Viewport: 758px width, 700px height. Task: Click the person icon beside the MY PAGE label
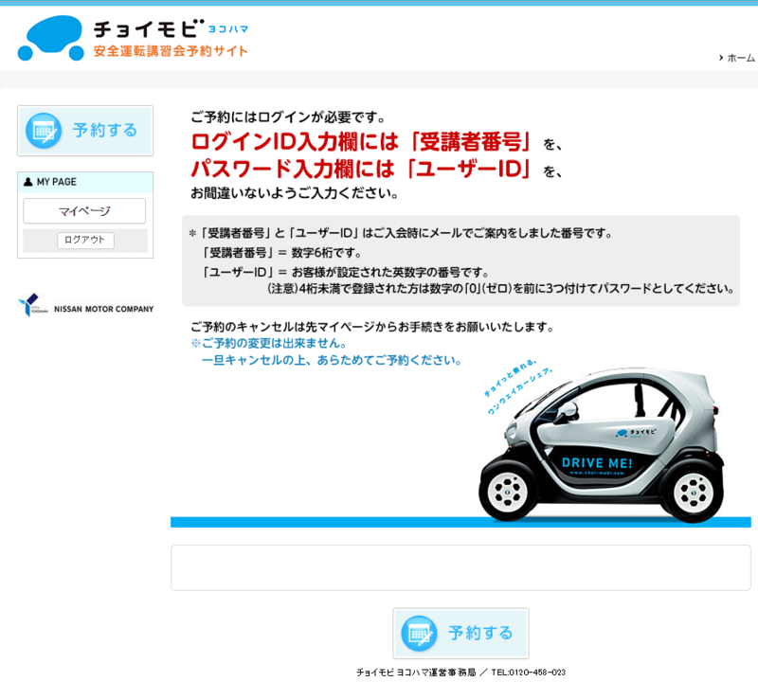[26, 181]
